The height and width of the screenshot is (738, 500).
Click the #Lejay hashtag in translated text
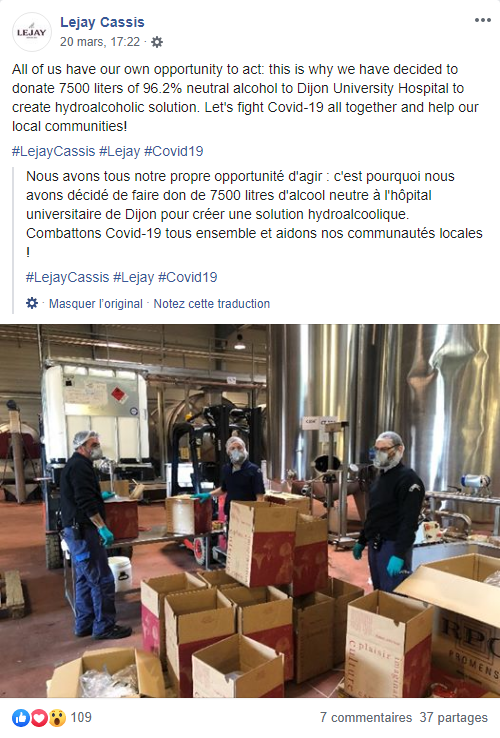coord(134,277)
